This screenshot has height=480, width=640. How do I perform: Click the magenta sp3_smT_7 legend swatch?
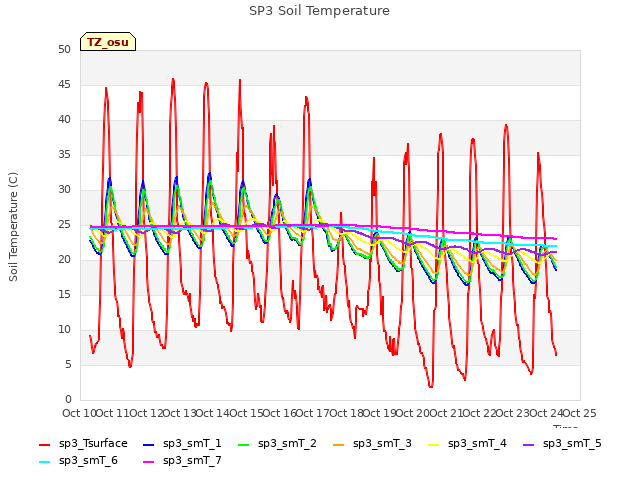[x=149, y=462]
